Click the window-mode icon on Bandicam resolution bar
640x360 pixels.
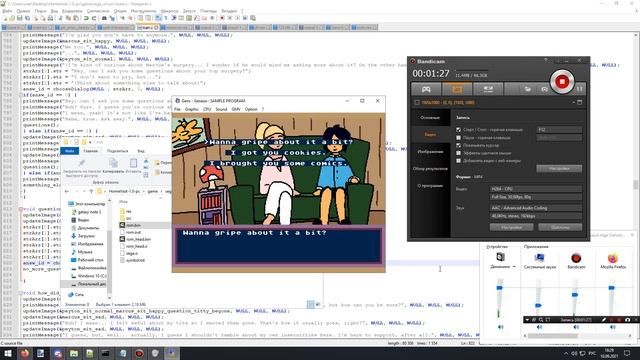click(x=580, y=102)
